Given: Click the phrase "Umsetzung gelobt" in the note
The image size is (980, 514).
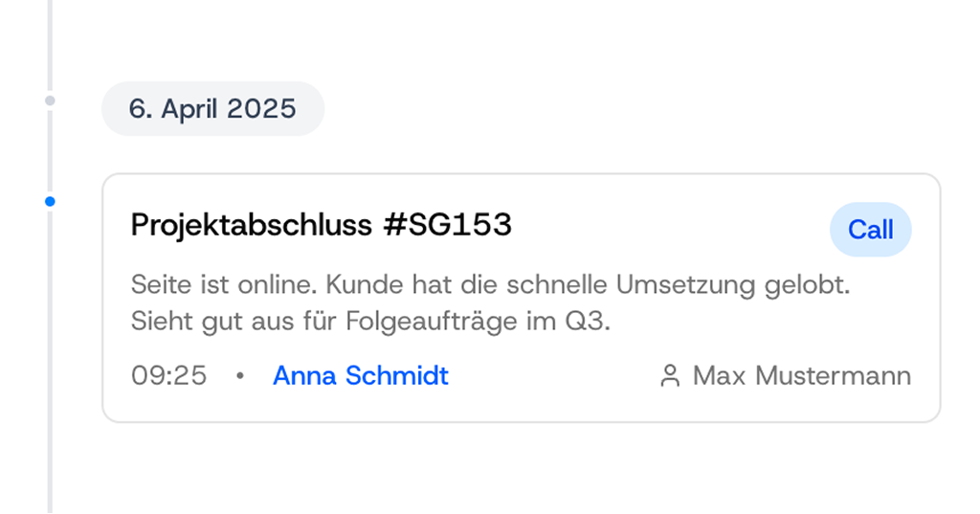Looking at the screenshot, I should 733,285.
